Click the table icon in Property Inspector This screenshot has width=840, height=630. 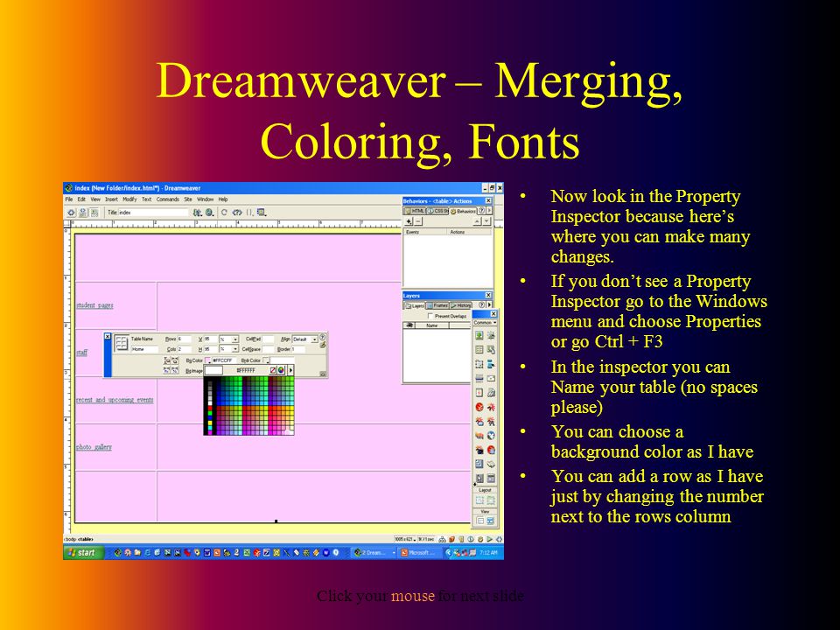(122, 343)
